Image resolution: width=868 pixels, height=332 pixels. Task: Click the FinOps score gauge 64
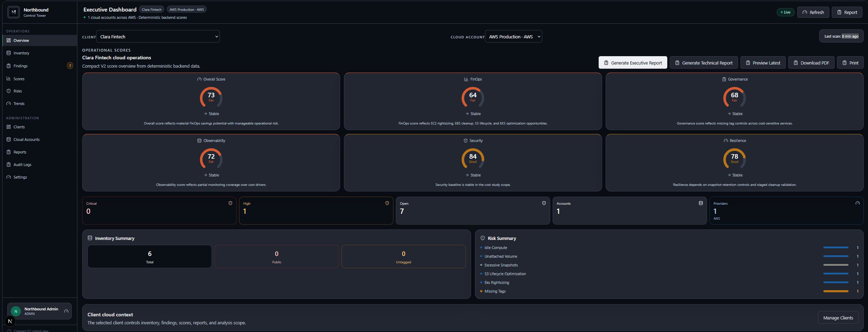coord(473,97)
